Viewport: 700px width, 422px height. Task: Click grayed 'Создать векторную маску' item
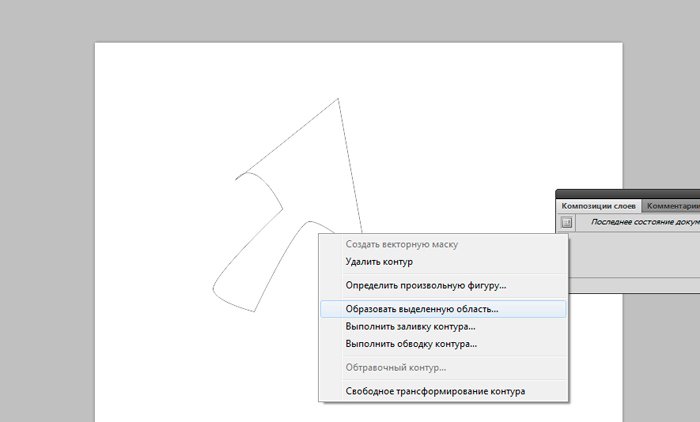[x=400, y=243]
